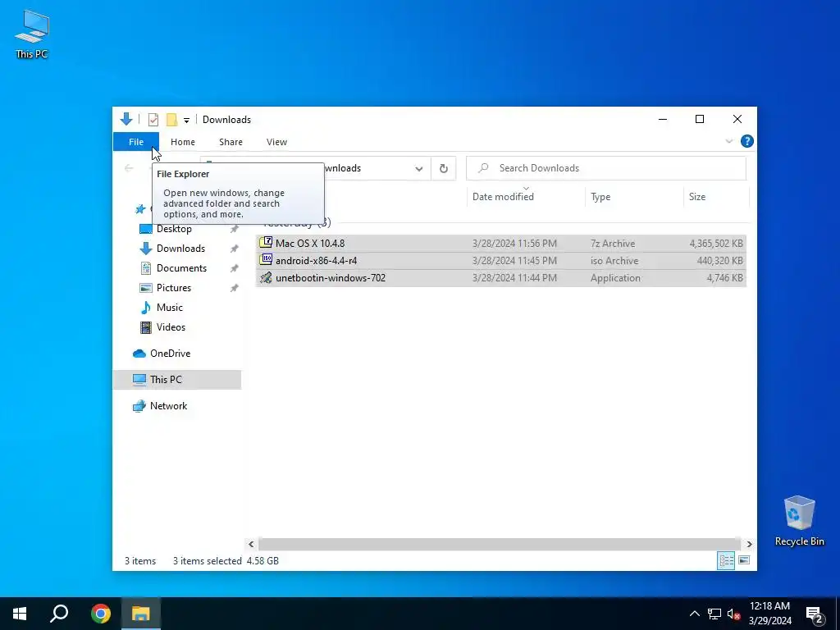Click the unetbootin application icon

click(x=266, y=277)
